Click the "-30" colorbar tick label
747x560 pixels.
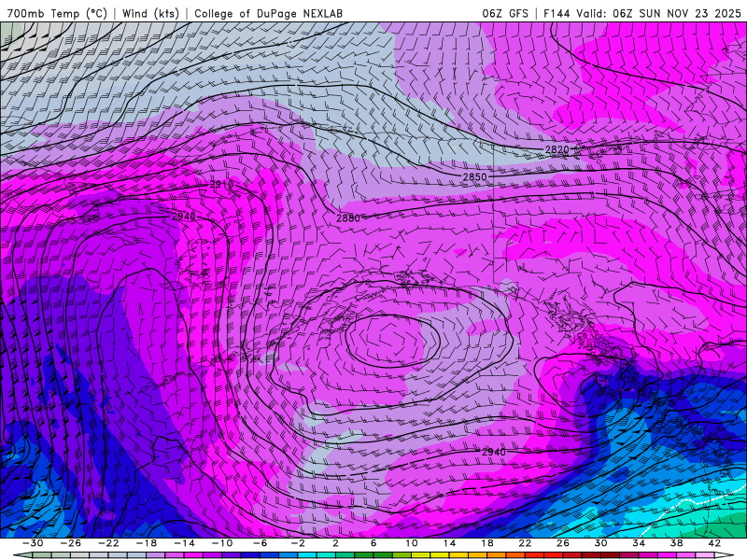point(33,543)
